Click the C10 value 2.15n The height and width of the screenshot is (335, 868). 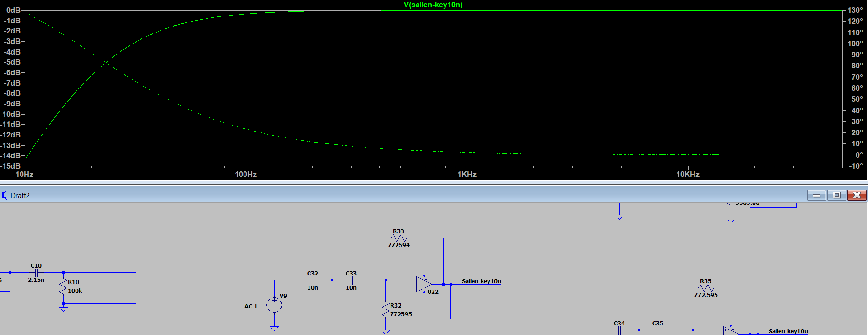(36, 280)
